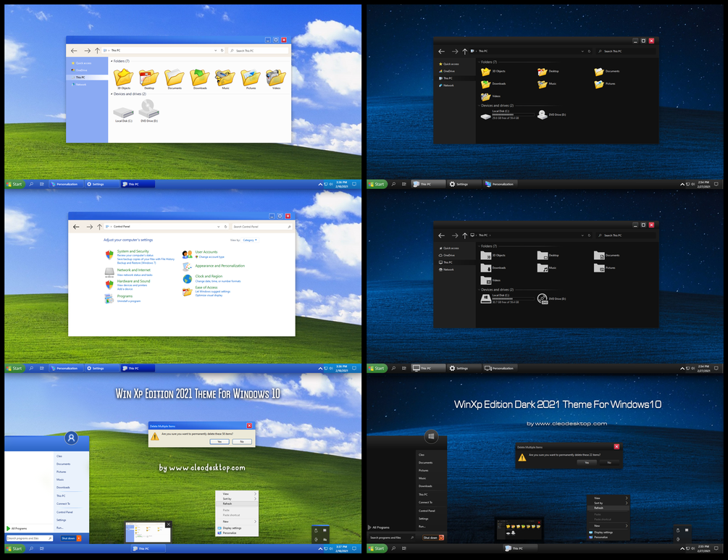Click the green XP-style Start button

[x=14, y=548]
